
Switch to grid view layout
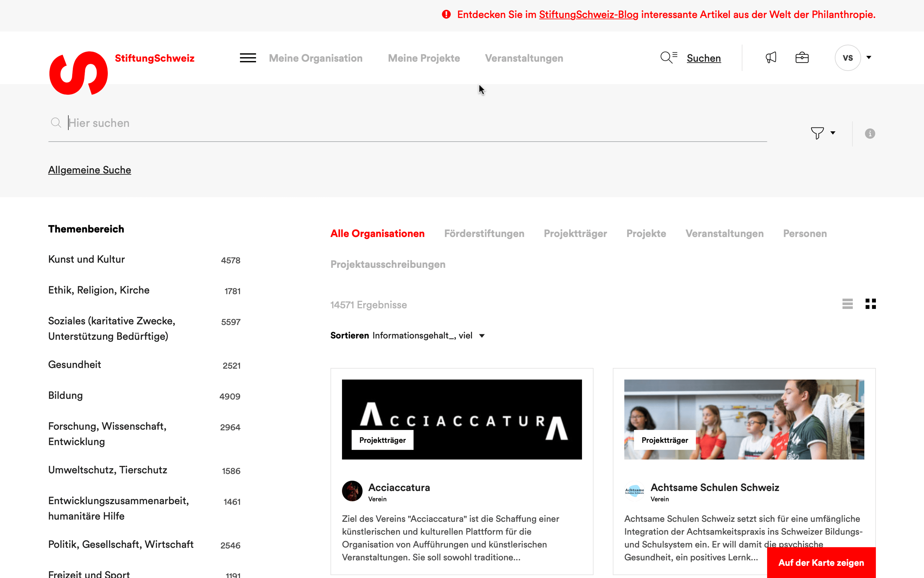click(870, 304)
